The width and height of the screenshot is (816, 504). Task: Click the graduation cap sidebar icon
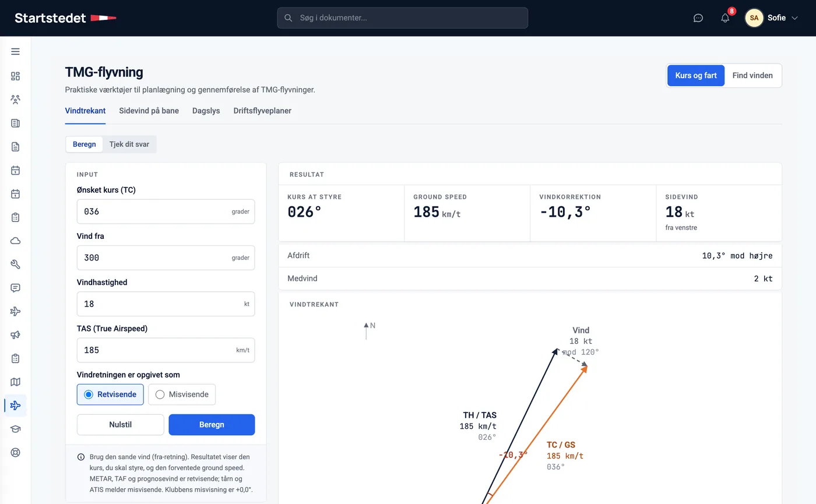tap(15, 429)
